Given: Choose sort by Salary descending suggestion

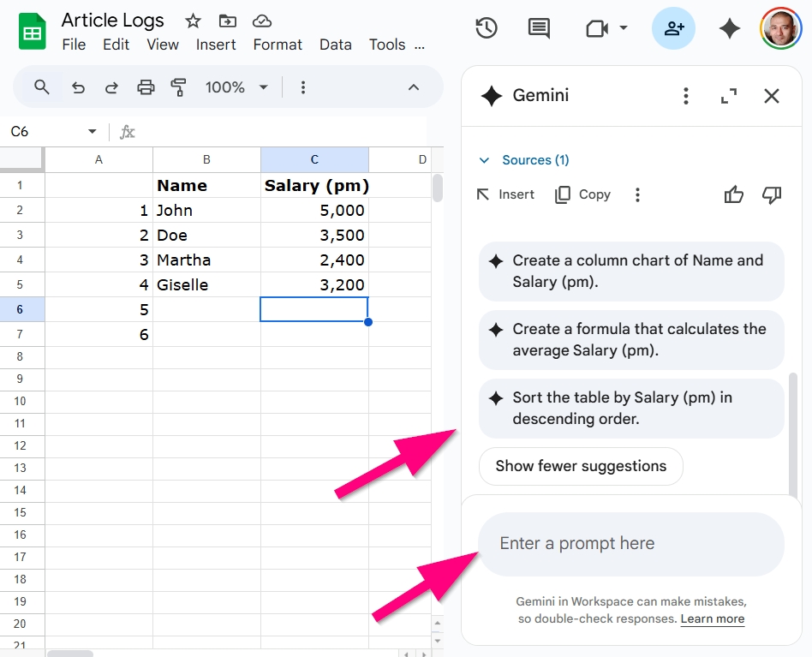Looking at the screenshot, I should pyautogui.click(x=631, y=408).
